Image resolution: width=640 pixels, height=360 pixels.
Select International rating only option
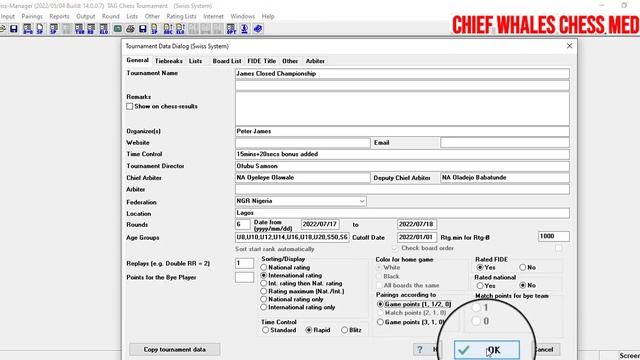click(x=264, y=307)
